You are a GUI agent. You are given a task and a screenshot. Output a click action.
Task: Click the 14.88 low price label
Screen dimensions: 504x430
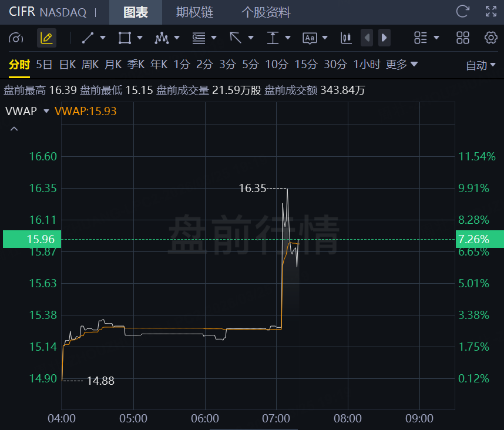(100, 381)
